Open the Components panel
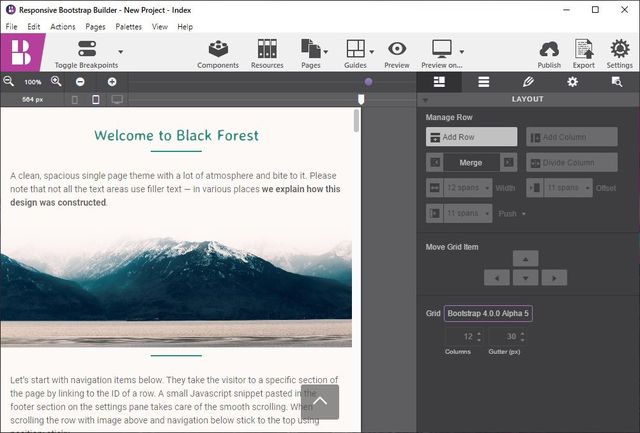640x433 pixels. 217,52
